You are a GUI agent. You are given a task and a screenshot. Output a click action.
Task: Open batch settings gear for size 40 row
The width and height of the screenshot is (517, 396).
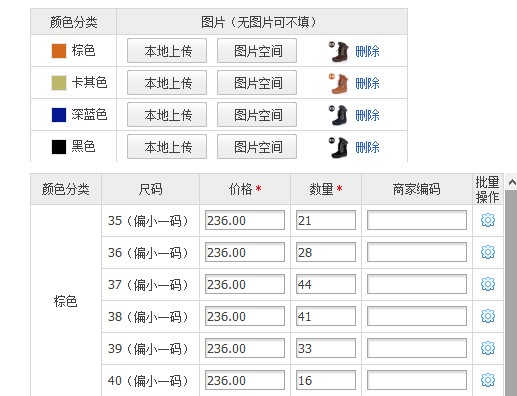pos(488,380)
